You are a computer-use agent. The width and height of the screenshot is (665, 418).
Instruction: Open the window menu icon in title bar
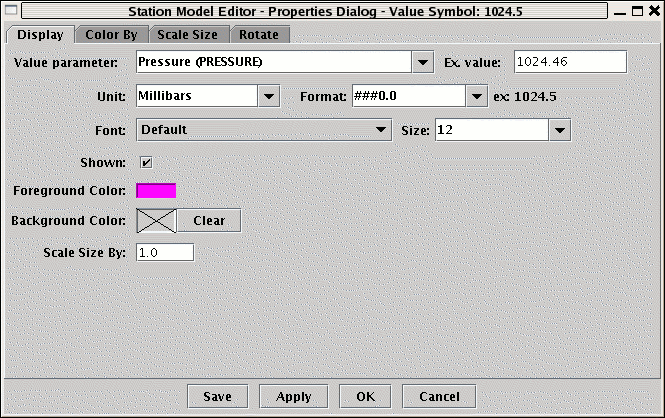click(13, 10)
